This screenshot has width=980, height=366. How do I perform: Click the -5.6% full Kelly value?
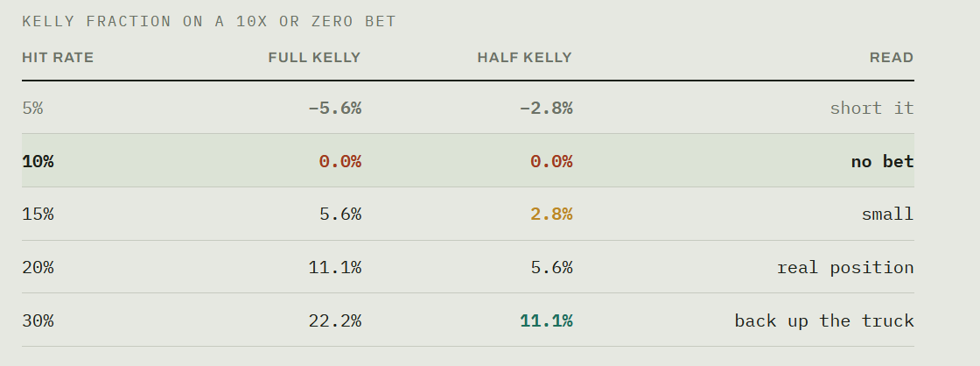[x=335, y=109]
